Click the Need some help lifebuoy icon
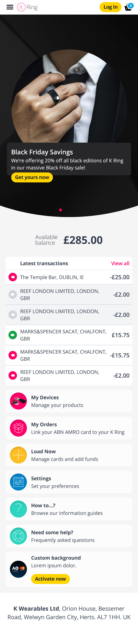This screenshot has height=644, width=138. (x=18, y=536)
